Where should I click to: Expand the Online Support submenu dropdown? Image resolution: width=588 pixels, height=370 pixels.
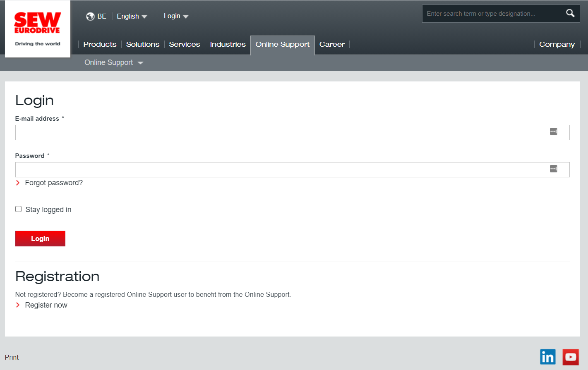click(114, 62)
